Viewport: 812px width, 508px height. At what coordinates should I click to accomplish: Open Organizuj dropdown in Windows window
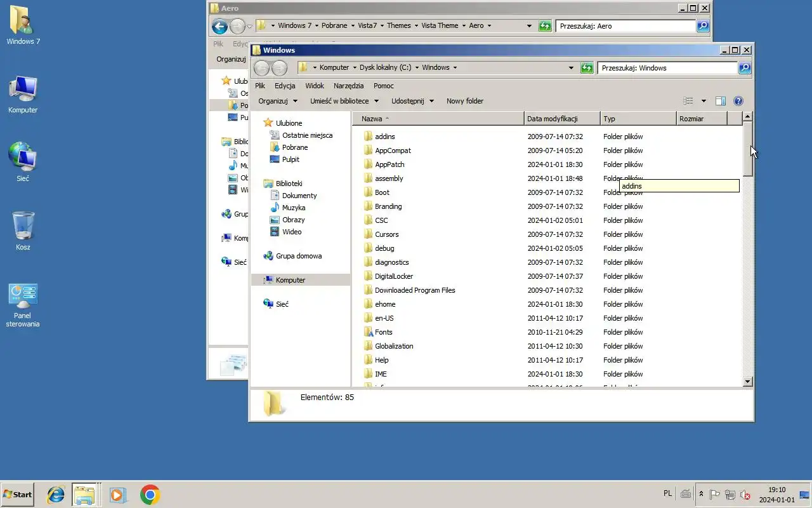point(278,101)
